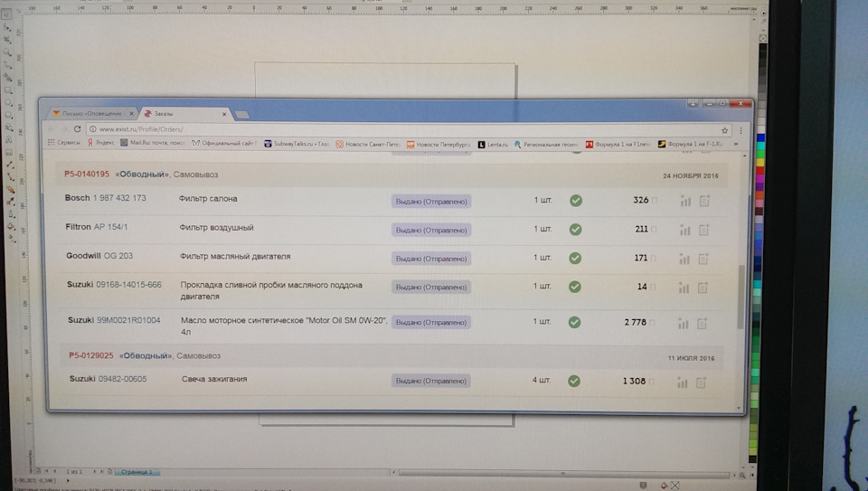Open the note icon for Suzuki 09168-14015-666

click(x=703, y=288)
